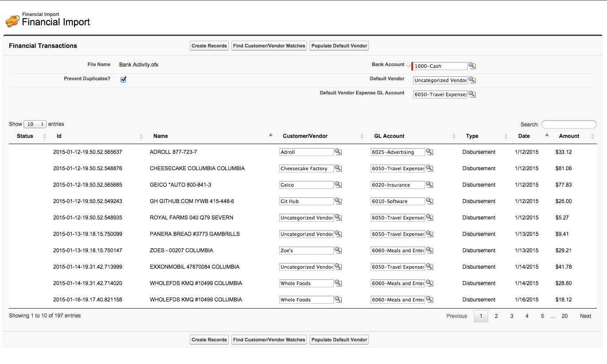Click Find Customer/Vendor Matches button
Screen dimensions: 607x364
coord(269,45)
